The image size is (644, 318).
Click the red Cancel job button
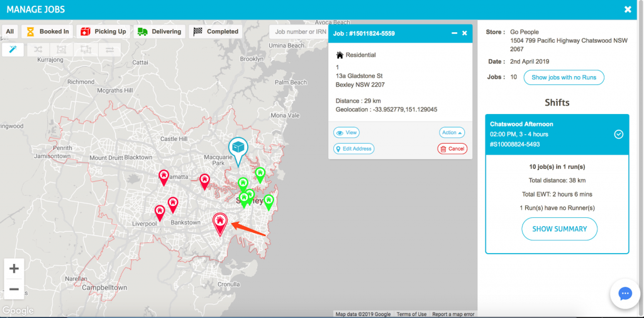[452, 149]
